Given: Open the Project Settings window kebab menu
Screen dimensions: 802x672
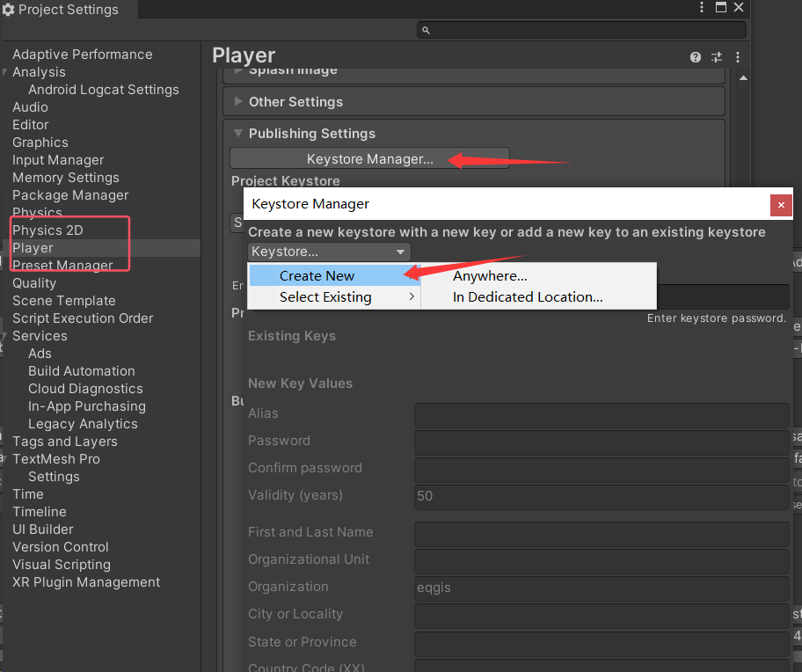Looking at the screenshot, I should coord(702,8).
